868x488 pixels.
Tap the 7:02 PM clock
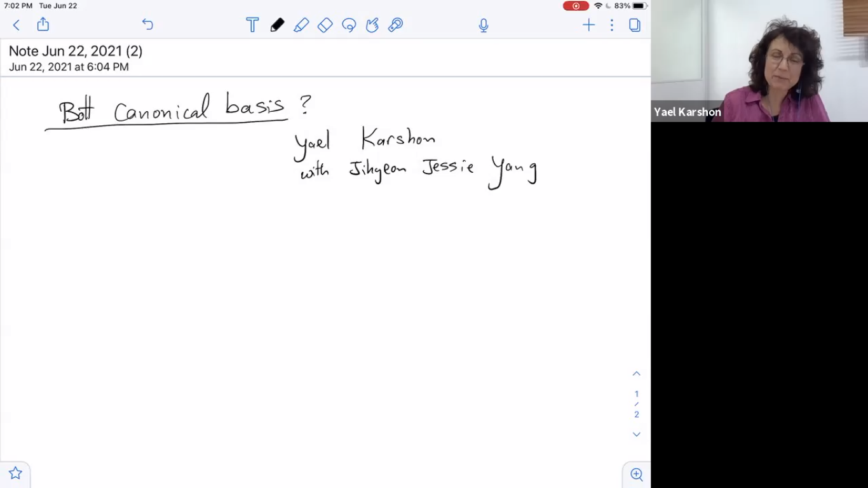[x=18, y=6]
